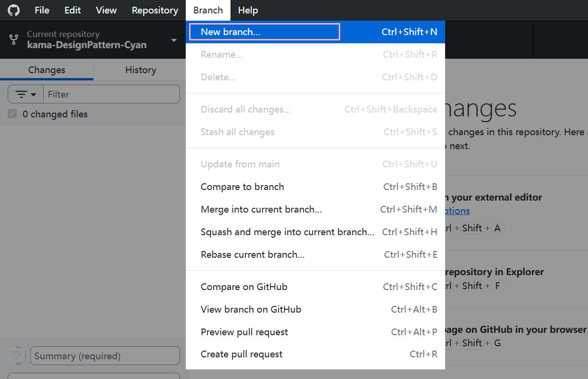588x379 pixels.
Task: Close the open Branch menu
Action: coord(208,10)
